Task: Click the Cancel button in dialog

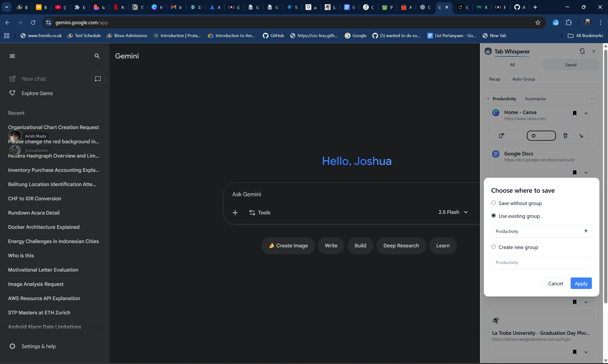Action: [555, 283]
